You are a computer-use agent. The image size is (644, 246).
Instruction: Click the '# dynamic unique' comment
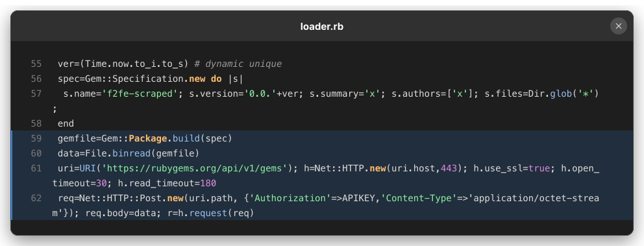pos(238,64)
